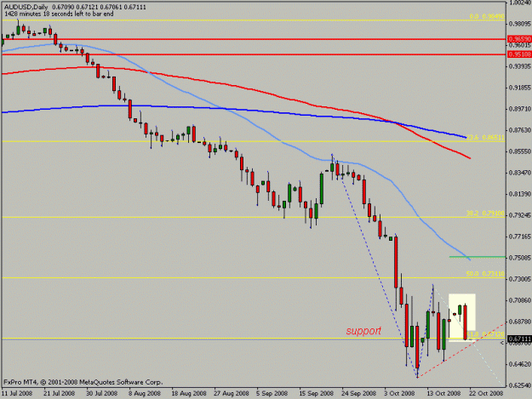This screenshot has height=399, width=532.
Task: Click the 0.89710 price axis label
Action: (x=520, y=109)
